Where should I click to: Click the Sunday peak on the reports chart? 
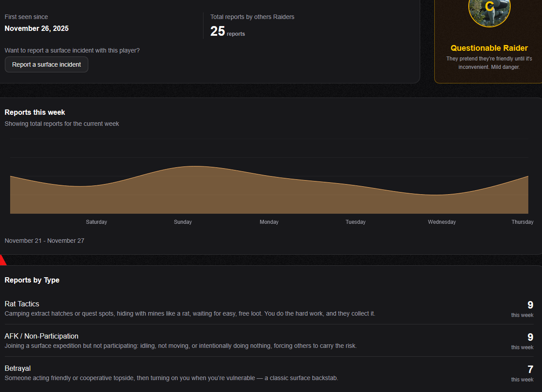(193, 166)
